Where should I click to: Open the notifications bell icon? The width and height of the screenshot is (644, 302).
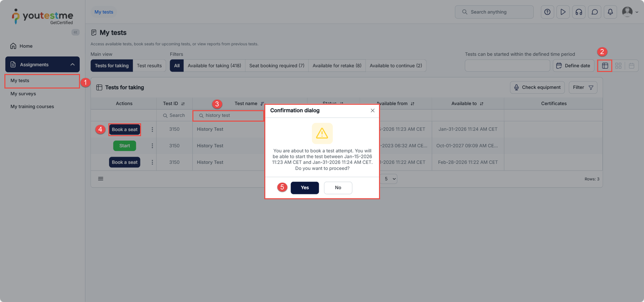610,12
